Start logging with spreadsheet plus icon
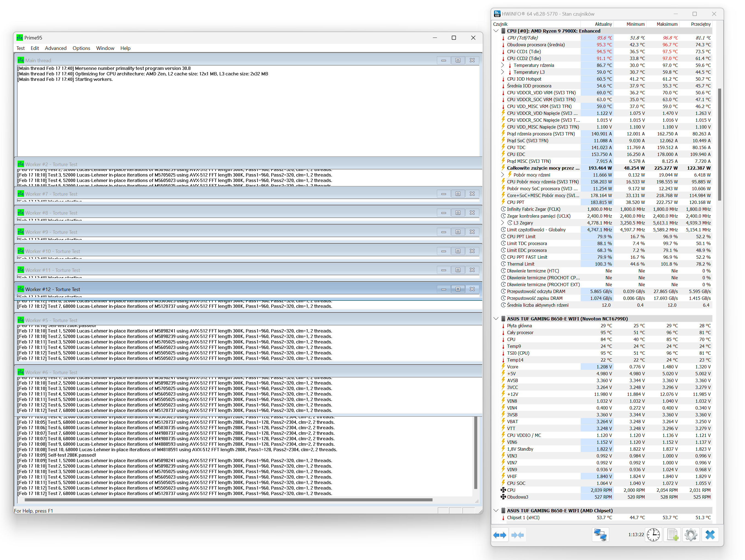The width and height of the screenshot is (745, 560). (x=672, y=535)
